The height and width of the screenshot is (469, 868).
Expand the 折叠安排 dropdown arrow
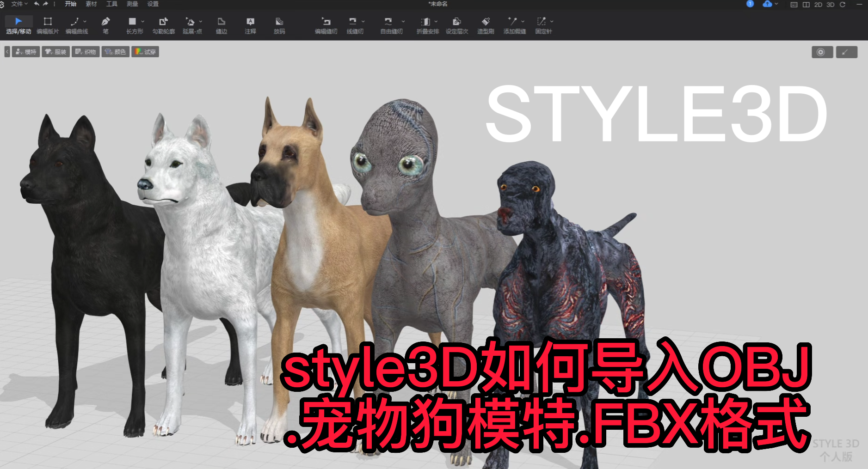coord(436,21)
